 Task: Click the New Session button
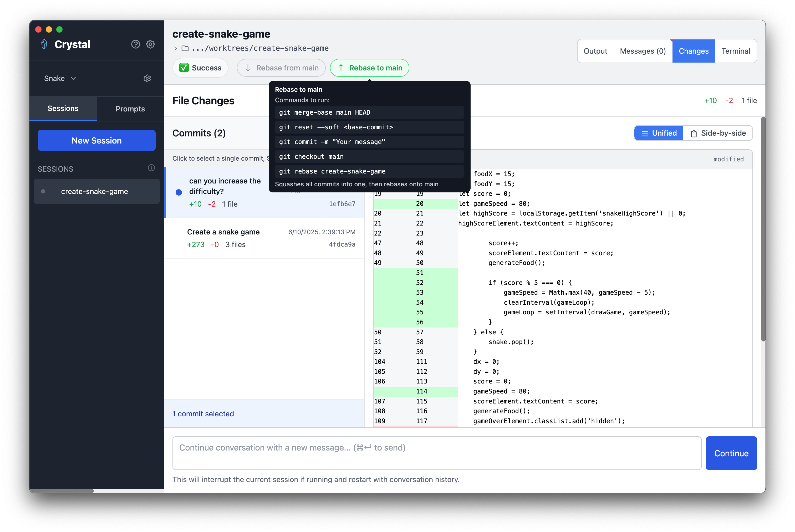pyautogui.click(x=96, y=140)
